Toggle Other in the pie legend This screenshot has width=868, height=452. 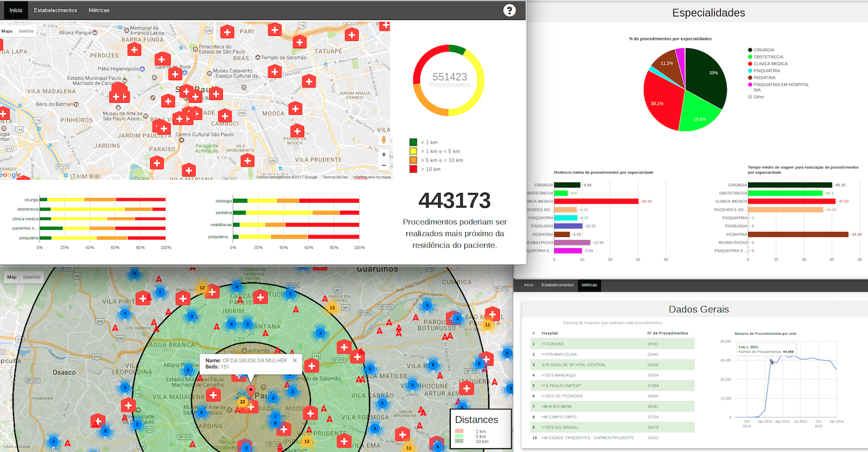757,97
